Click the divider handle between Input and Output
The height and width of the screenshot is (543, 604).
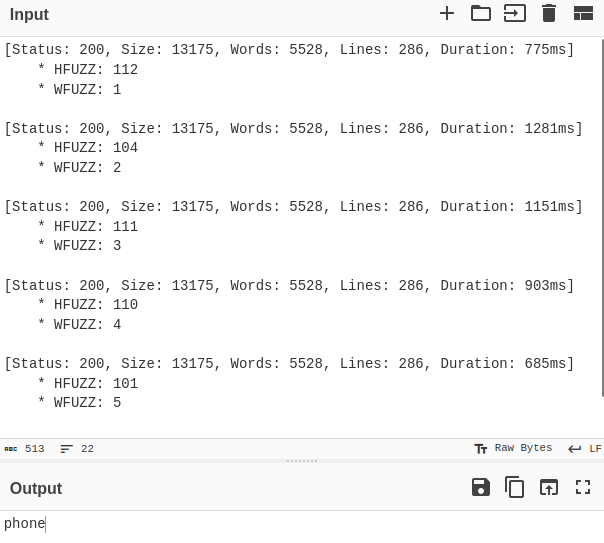pyautogui.click(x=302, y=461)
